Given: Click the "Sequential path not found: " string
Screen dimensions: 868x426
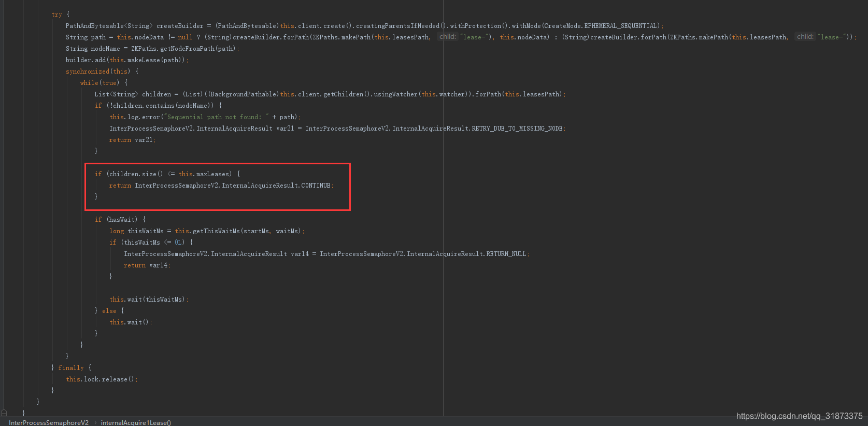Looking at the screenshot, I should [216, 117].
